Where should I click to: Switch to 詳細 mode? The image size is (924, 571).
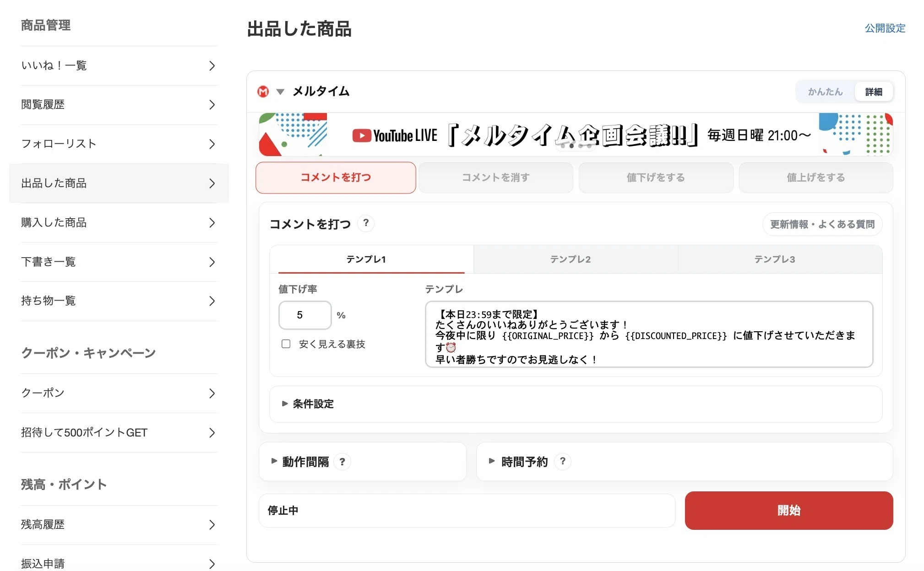tap(874, 92)
